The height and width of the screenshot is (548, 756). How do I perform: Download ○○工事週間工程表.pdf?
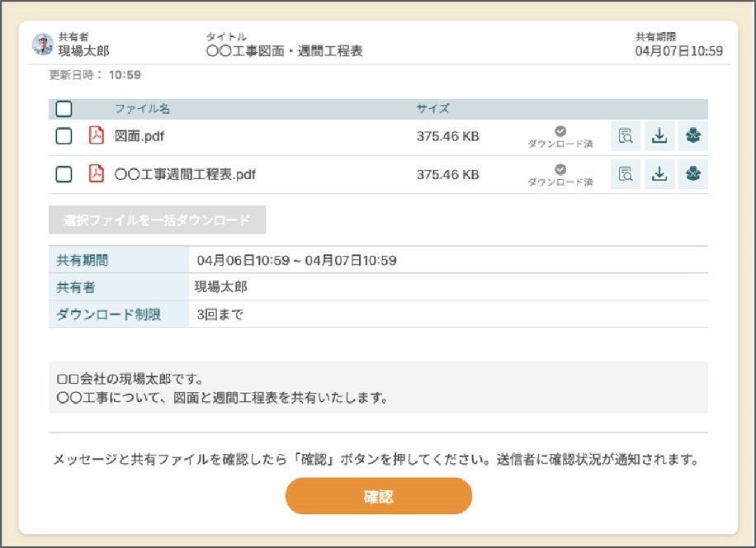tap(659, 175)
